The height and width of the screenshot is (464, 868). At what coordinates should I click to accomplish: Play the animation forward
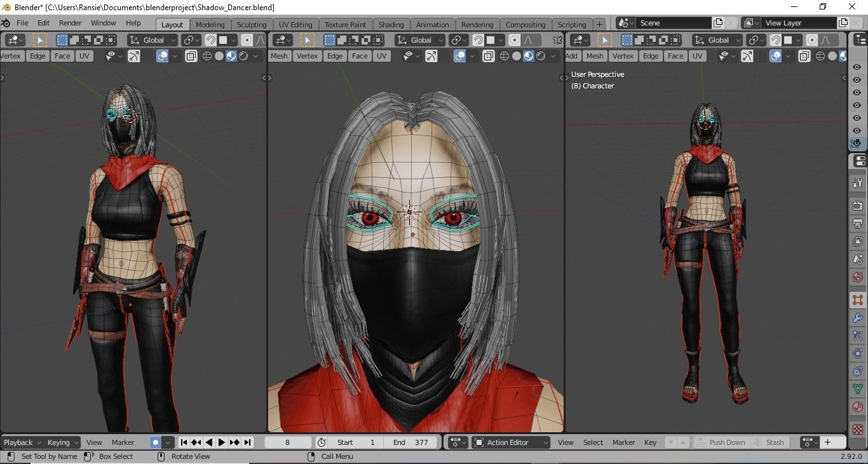(x=222, y=442)
